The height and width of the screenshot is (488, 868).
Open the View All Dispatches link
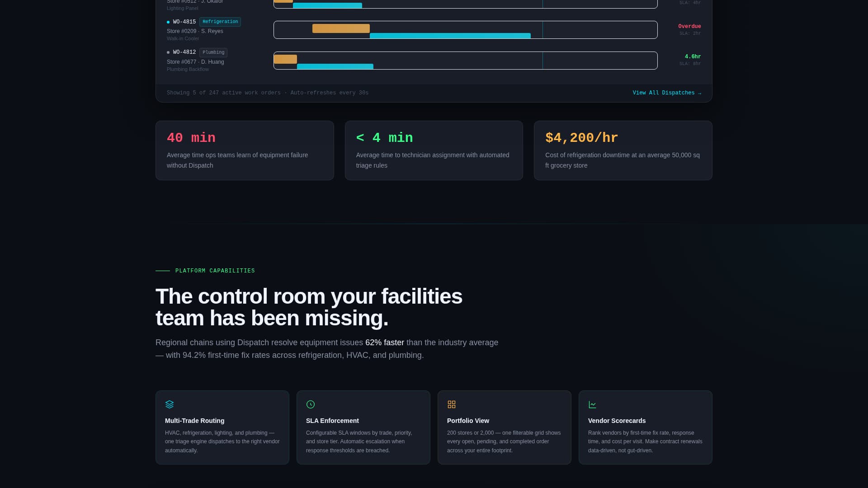click(667, 93)
